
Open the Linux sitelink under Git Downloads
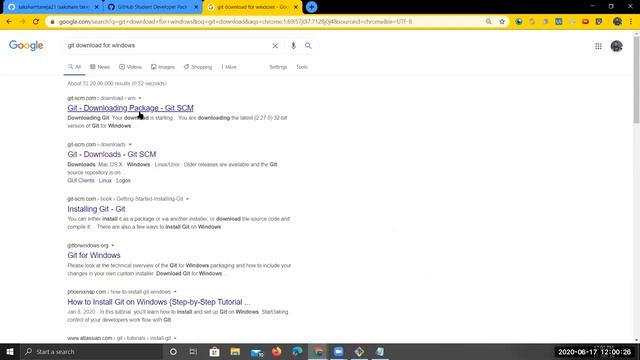(x=105, y=180)
